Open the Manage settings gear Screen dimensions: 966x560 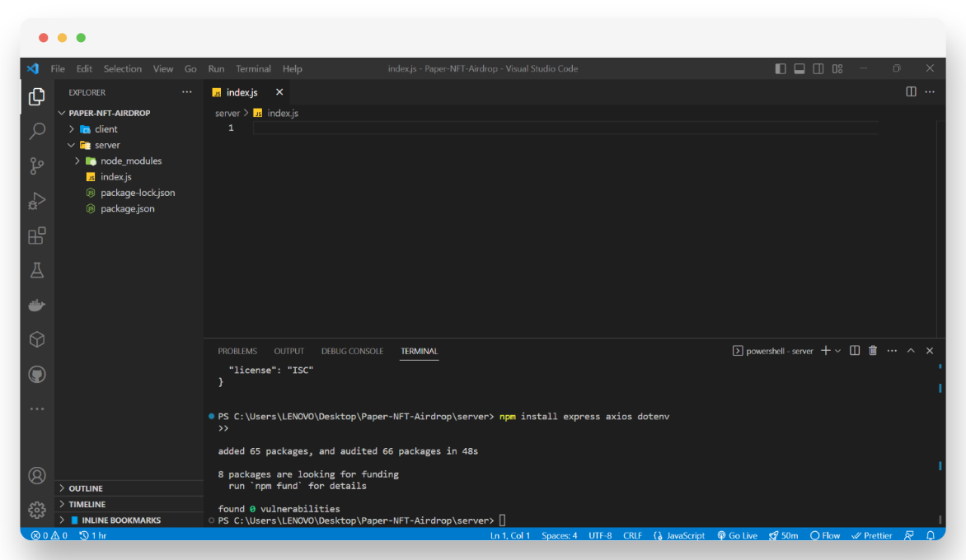point(37,510)
